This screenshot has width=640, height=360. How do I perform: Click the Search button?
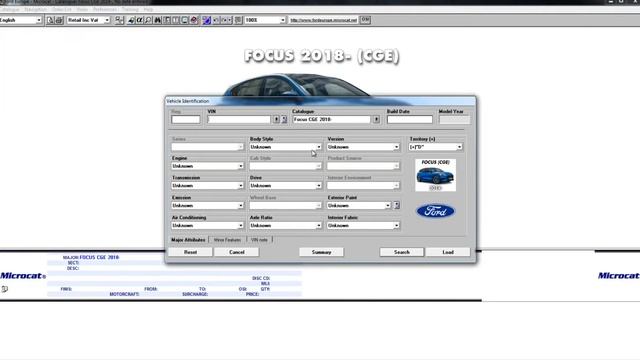click(x=402, y=252)
